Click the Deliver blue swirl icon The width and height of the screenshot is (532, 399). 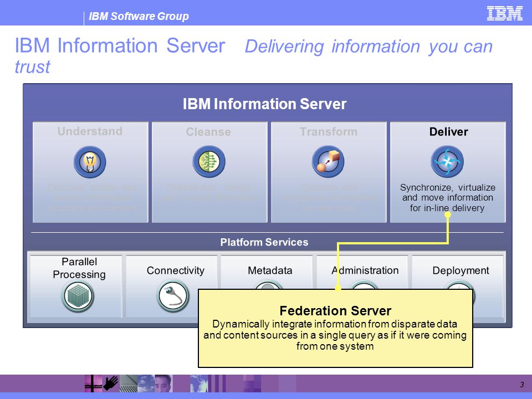447,161
